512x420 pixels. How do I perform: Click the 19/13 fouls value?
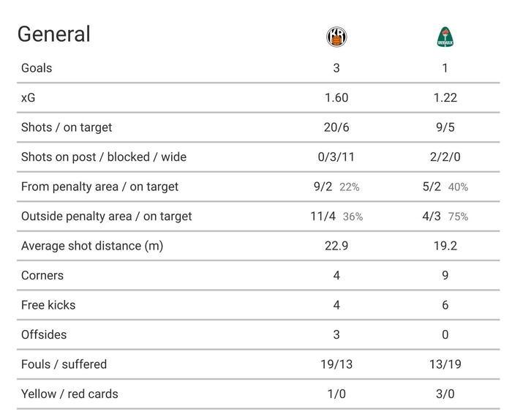(x=336, y=364)
